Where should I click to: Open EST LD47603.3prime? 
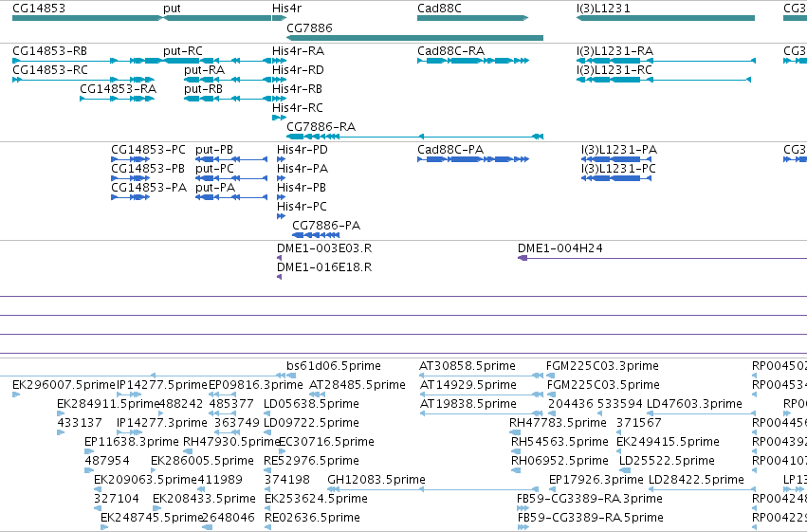(x=694, y=404)
